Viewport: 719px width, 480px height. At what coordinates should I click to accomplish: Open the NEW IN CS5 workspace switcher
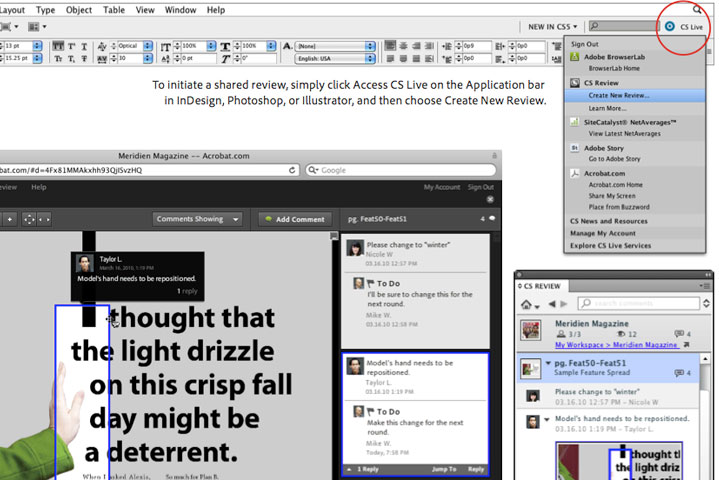point(552,27)
